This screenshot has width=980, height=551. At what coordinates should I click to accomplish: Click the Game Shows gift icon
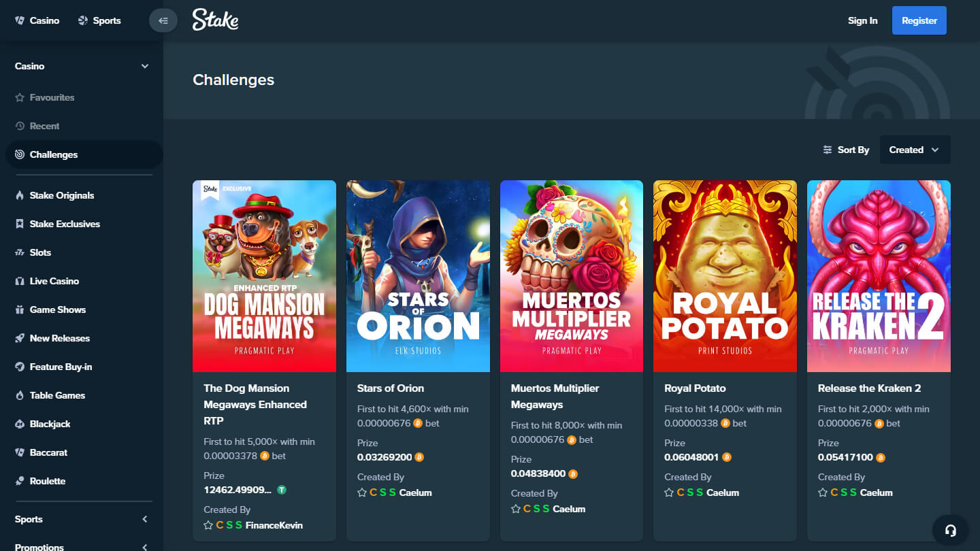tap(20, 310)
